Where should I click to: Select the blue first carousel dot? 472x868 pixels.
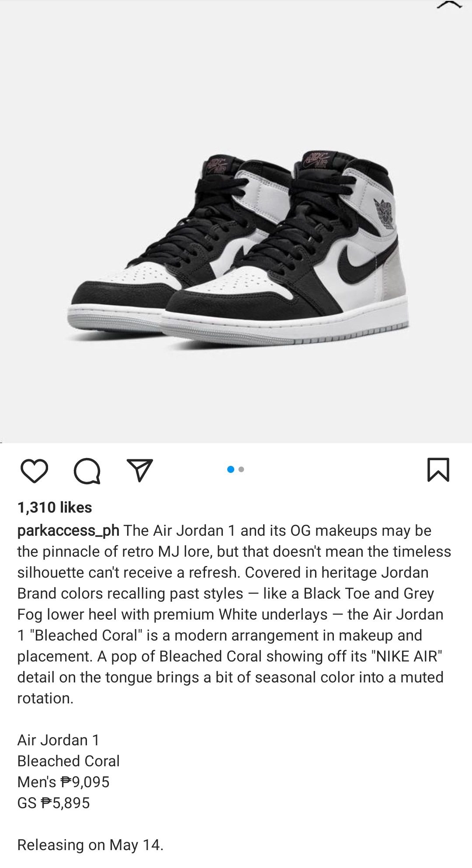[x=231, y=469]
